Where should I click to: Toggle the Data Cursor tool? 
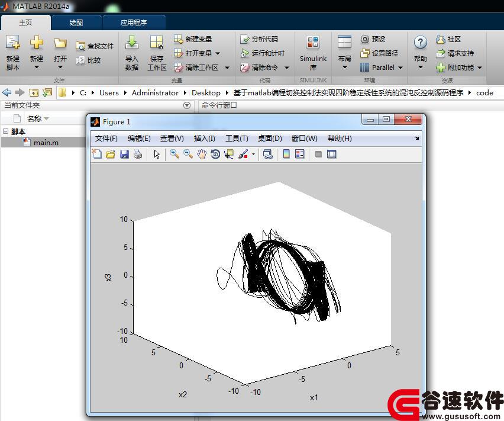(229, 154)
